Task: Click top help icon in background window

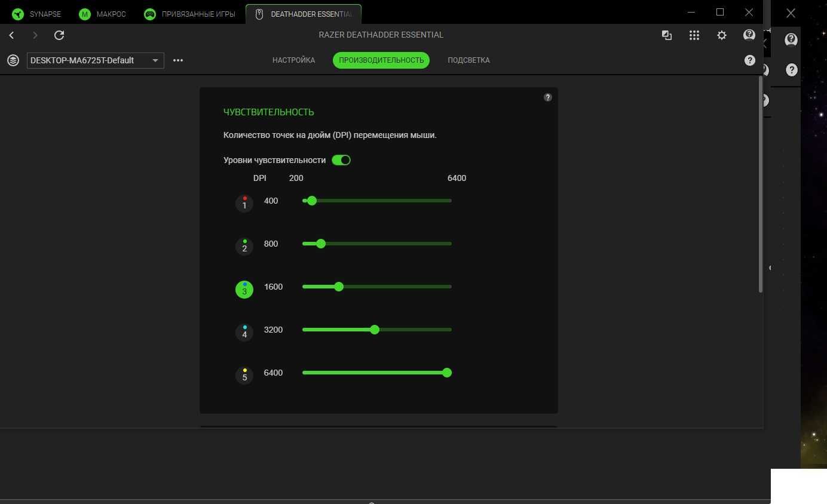Action: pyautogui.click(x=791, y=40)
